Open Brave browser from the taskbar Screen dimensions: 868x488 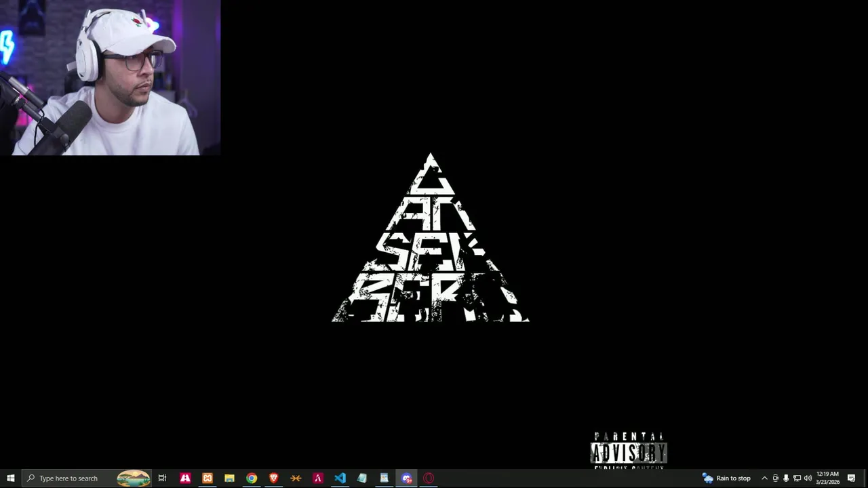274,478
